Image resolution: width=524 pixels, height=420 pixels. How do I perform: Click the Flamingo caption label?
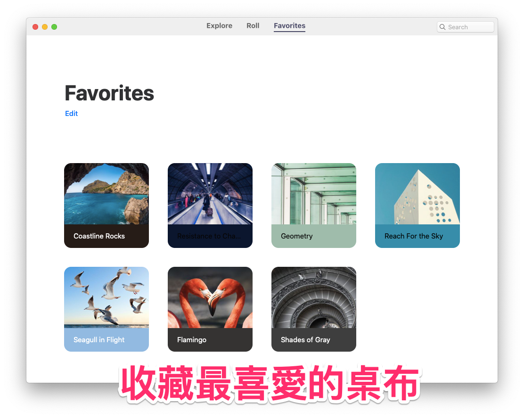point(191,340)
